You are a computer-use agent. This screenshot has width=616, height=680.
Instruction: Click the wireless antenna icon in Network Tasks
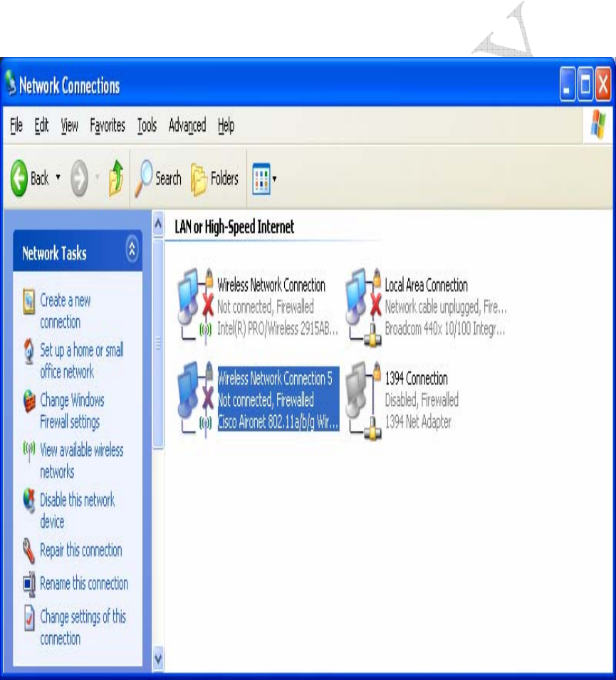28,451
